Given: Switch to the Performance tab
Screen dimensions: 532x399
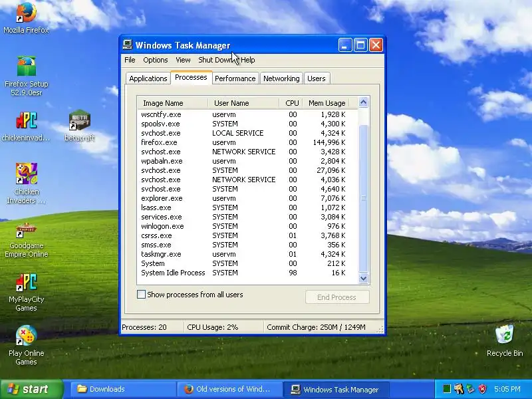Looking at the screenshot, I should [235, 78].
